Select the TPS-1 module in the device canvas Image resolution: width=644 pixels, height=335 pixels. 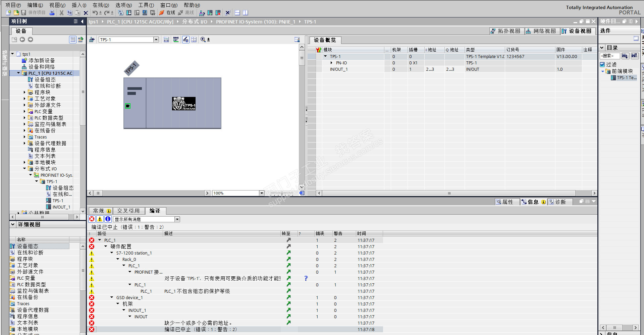coord(172,103)
